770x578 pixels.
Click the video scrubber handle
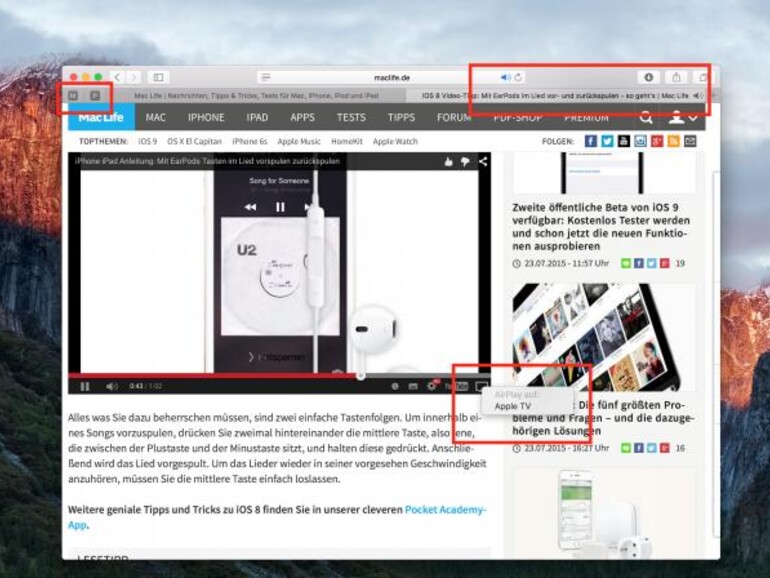tap(360, 376)
